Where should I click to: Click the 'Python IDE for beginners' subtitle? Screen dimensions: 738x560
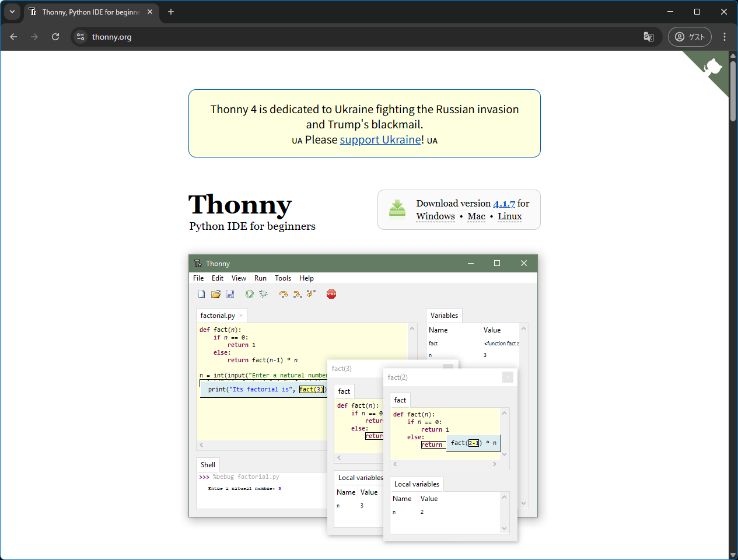pos(252,226)
